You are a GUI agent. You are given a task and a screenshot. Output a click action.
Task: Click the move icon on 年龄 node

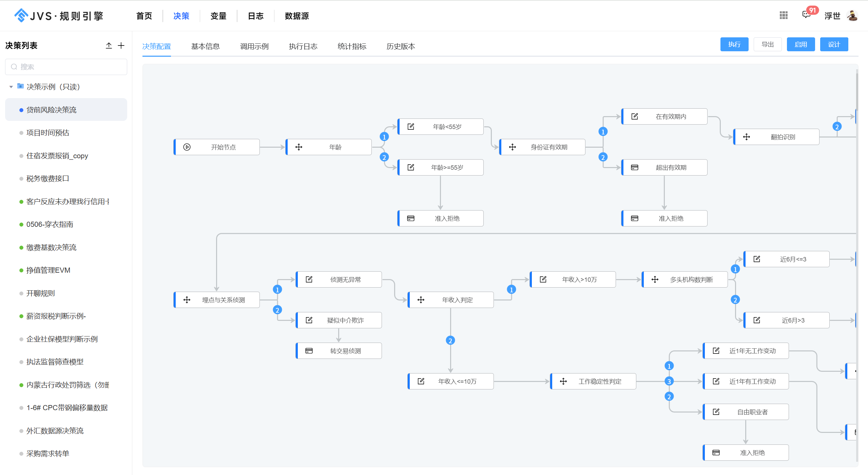tap(299, 147)
